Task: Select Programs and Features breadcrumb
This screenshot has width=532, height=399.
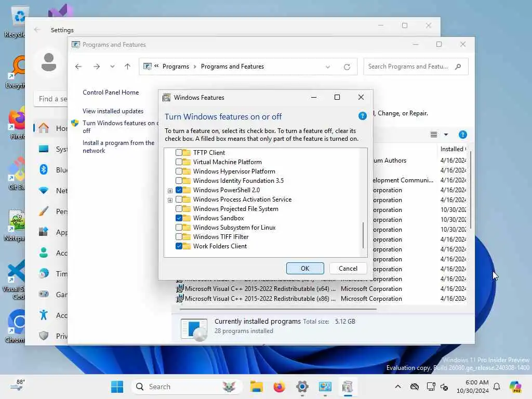Action: click(x=232, y=66)
